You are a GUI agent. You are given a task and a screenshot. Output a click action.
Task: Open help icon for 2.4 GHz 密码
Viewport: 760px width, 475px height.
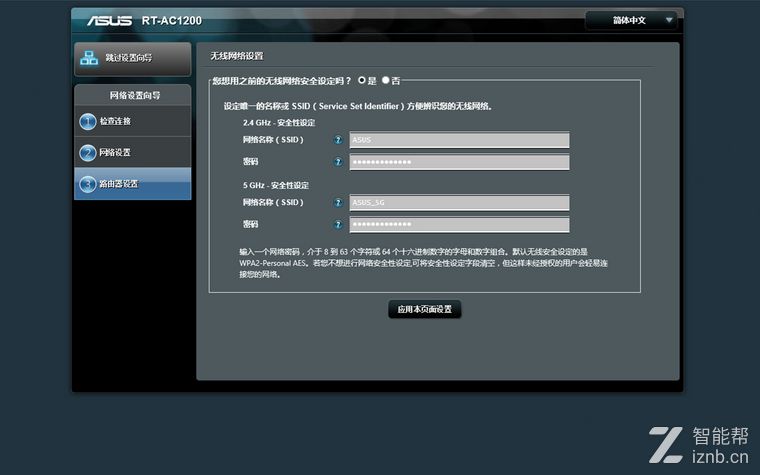click(338, 162)
